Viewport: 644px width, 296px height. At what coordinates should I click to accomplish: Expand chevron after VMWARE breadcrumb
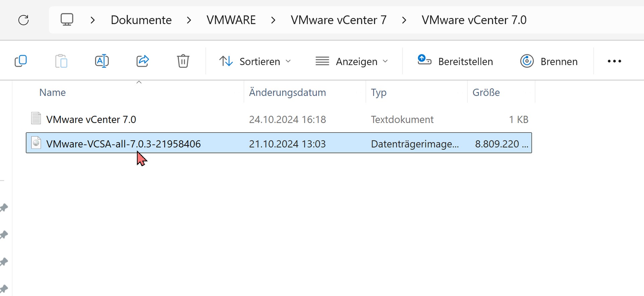click(x=273, y=20)
